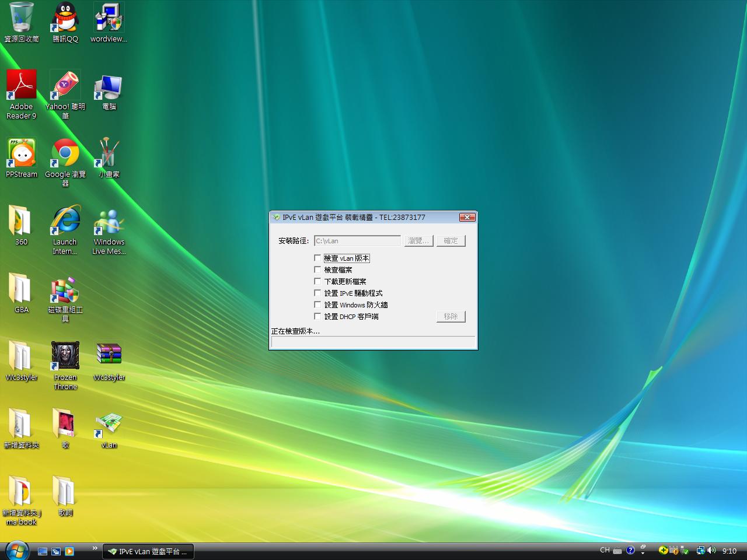
Task: Expand the Quick Launch overflow chevron
Action: tap(95, 548)
